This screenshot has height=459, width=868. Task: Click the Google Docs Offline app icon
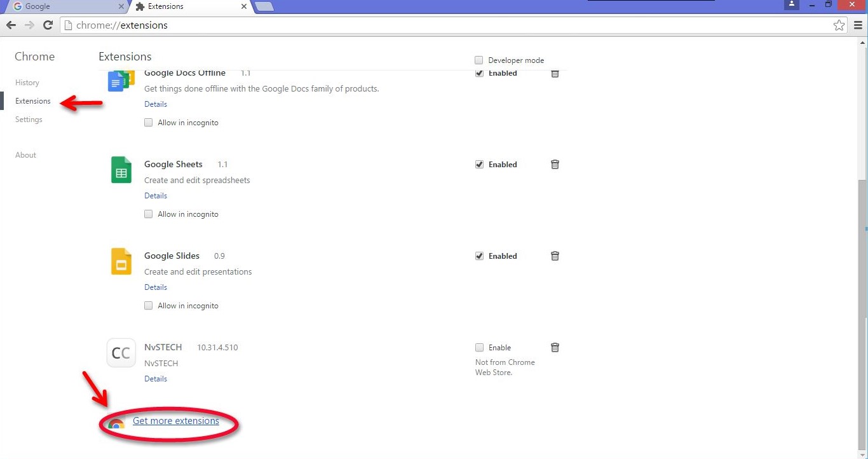click(x=121, y=81)
